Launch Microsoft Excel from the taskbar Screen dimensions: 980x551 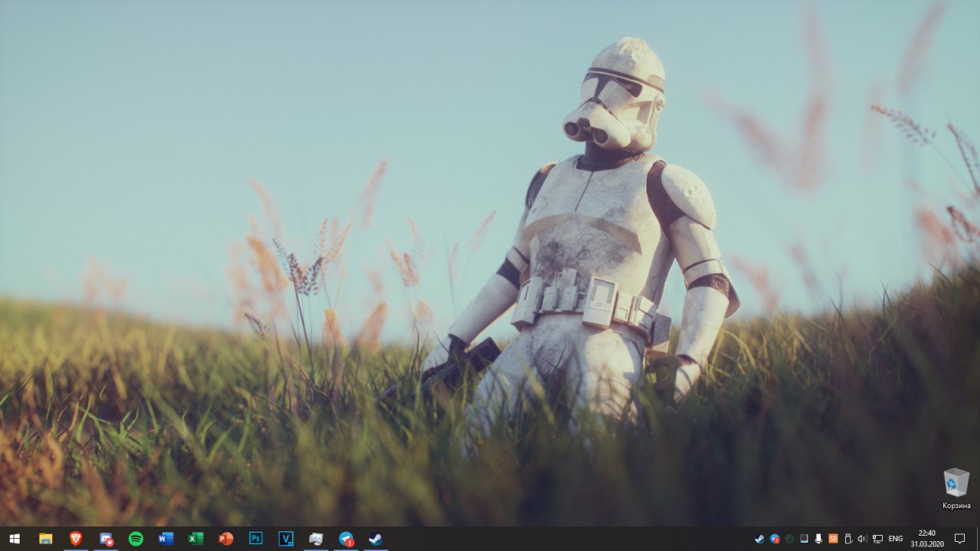(x=195, y=539)
